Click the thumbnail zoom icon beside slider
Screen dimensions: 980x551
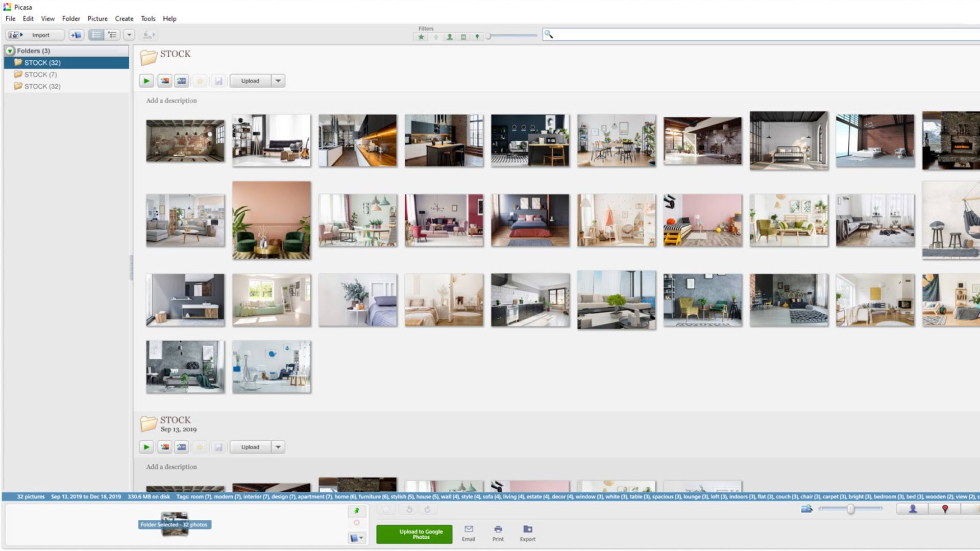[806, 509]
